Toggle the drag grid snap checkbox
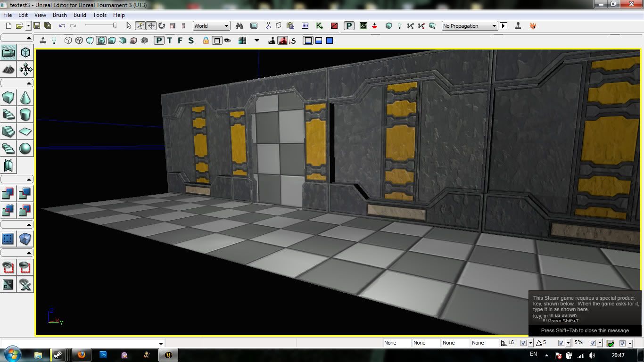Screen dimensions: 644x362 [x=523, y=343]
